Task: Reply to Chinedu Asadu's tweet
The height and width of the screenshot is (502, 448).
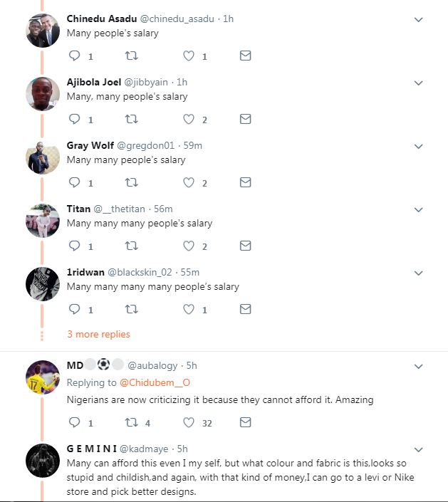Action: [74, 56]
